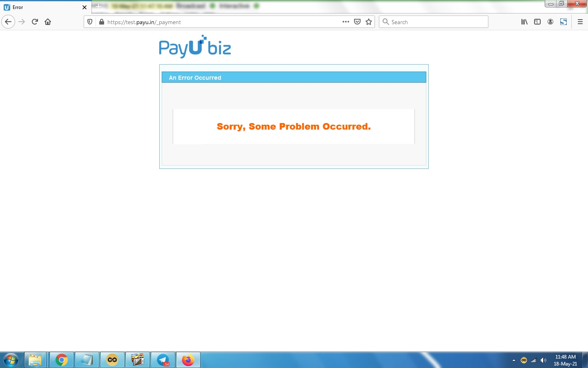Viewport: 588px width, 368px height.
Task: Select the Sorry, Some Problem Occurred text
Action: click(294, 126)
